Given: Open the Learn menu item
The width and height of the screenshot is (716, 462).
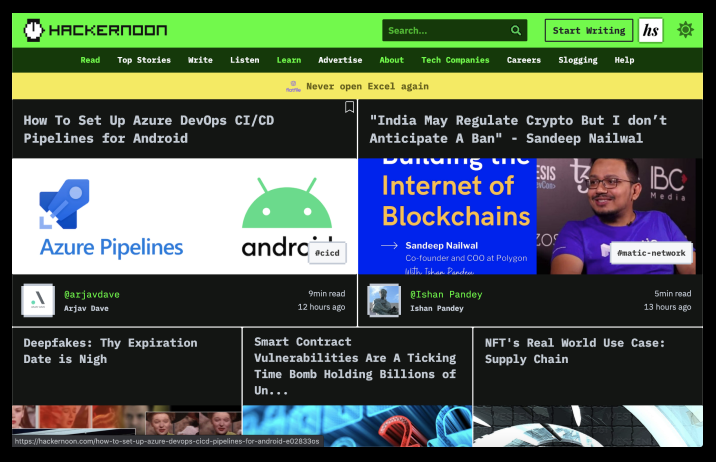Looking at the screenshot, I should (289, 60).
